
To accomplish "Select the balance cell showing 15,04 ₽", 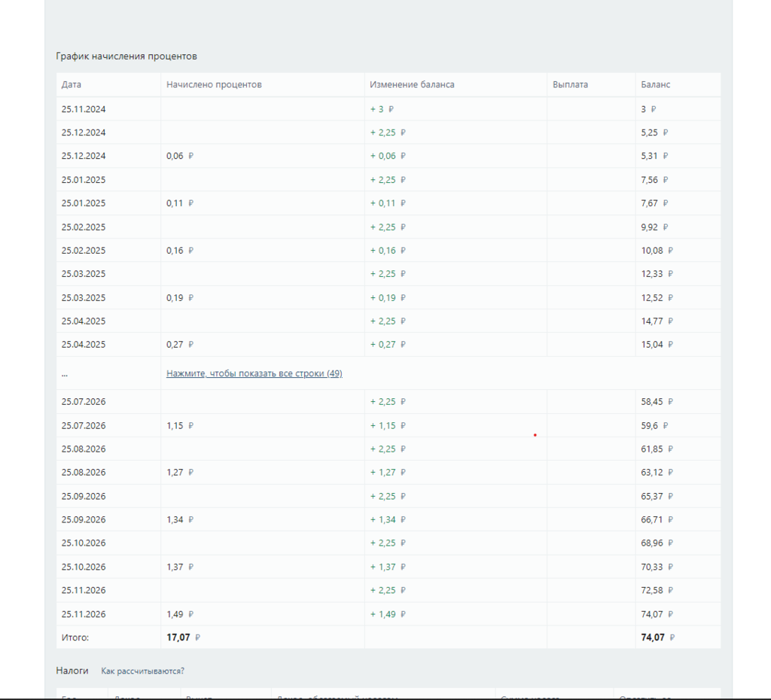I will (657, 345).
